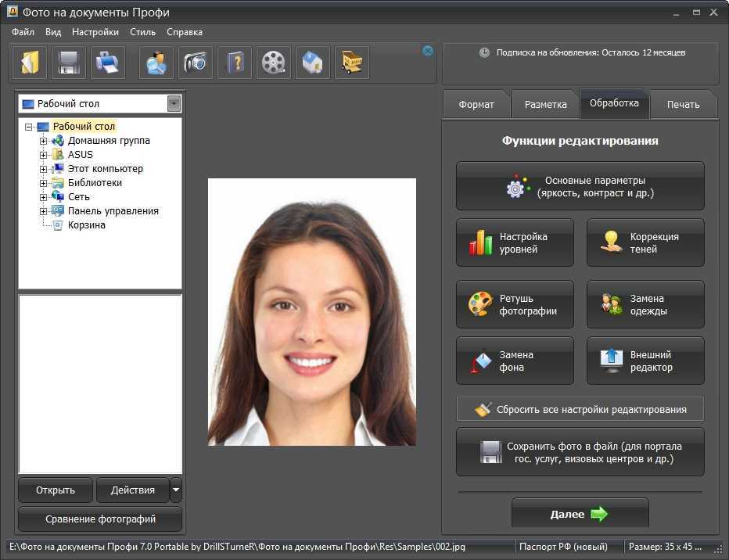Viewport: 729px width, 560px height.
Task: Open dropdown arrow next to Действия
Action: point(176,490)
